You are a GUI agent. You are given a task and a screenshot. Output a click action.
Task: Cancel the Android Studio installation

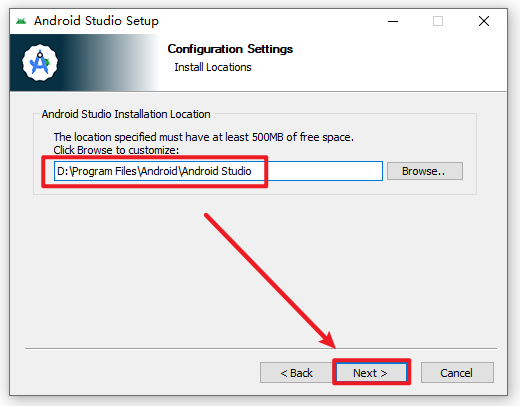(x=457, y=373)
